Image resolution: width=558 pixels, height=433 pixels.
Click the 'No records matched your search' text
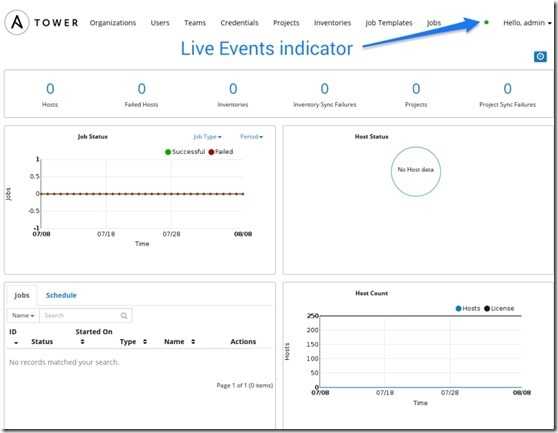64,363
